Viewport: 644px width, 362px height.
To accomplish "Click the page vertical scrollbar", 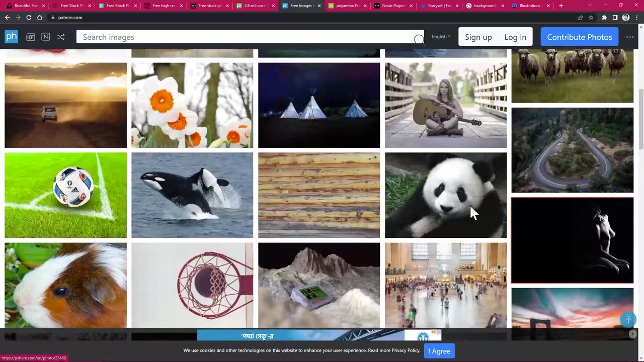I will click(641, 119).
